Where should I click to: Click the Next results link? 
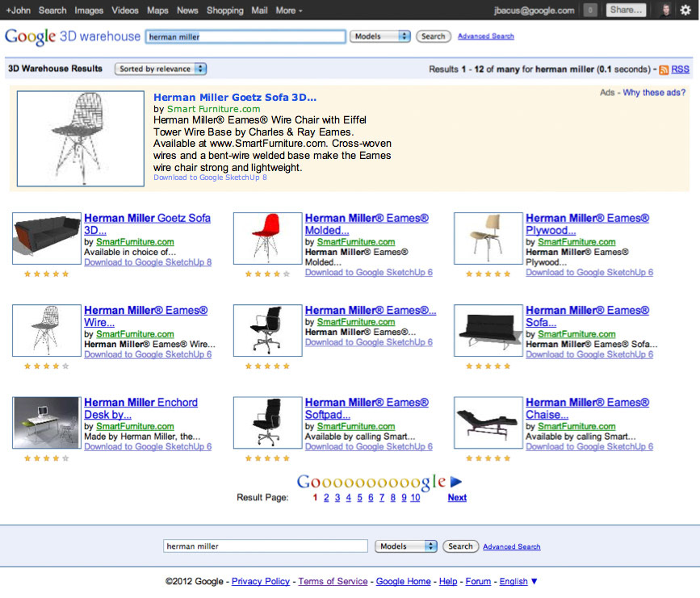click(x=457, y=498)
